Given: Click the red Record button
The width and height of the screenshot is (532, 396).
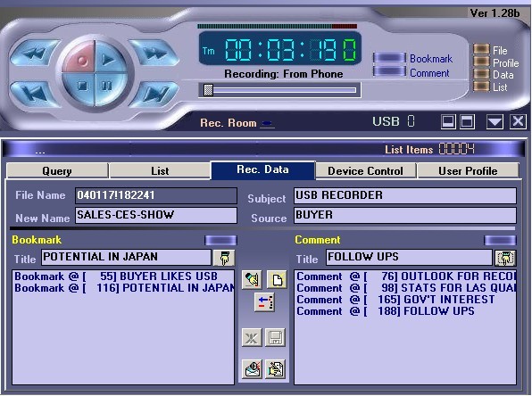Looking at the screenshot, I should pos(79,58).
